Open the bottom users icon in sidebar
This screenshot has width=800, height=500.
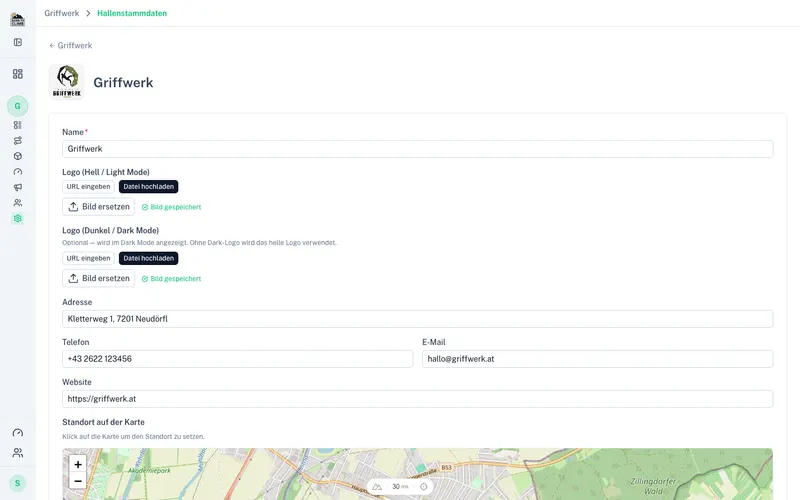pyautogui.click(x=18, y=453)
